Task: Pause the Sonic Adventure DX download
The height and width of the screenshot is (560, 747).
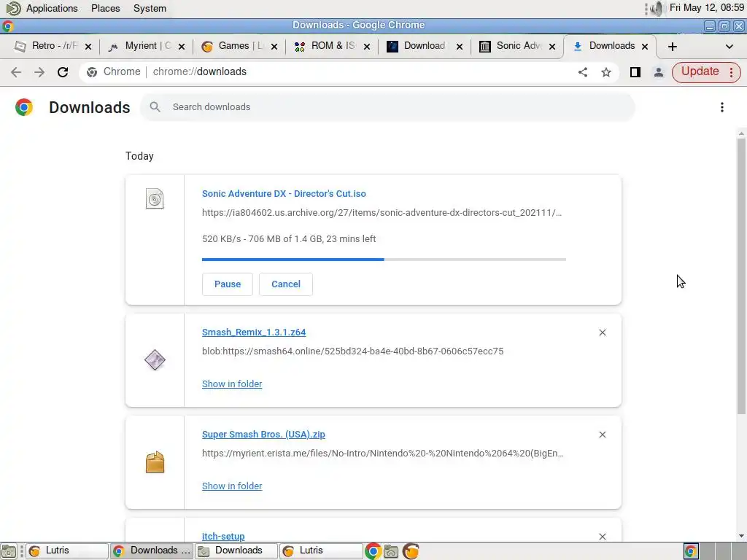Action: (228, 284)
